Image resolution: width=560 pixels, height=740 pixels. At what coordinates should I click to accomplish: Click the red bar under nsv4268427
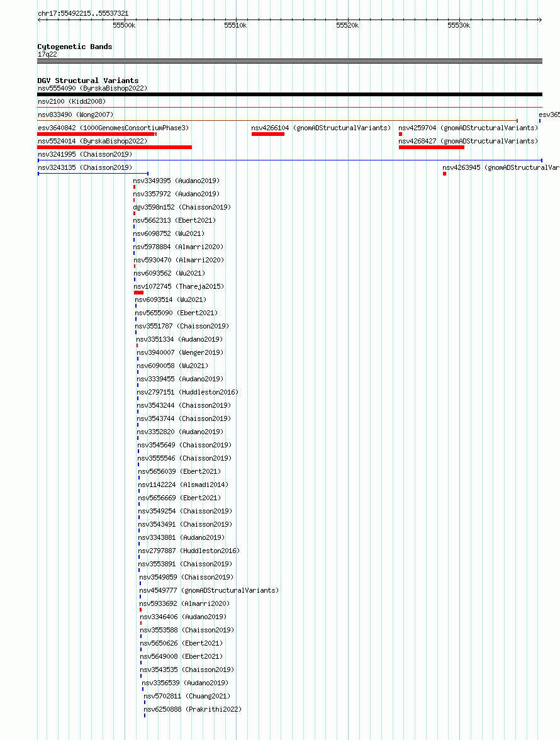(x=431, y=147)
